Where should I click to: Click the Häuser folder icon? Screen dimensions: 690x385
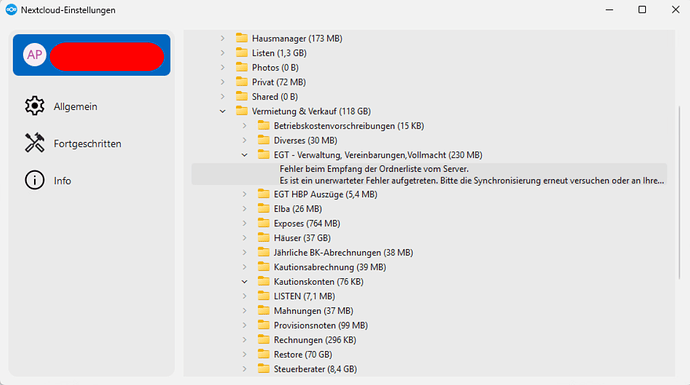(x=264, y=237)
